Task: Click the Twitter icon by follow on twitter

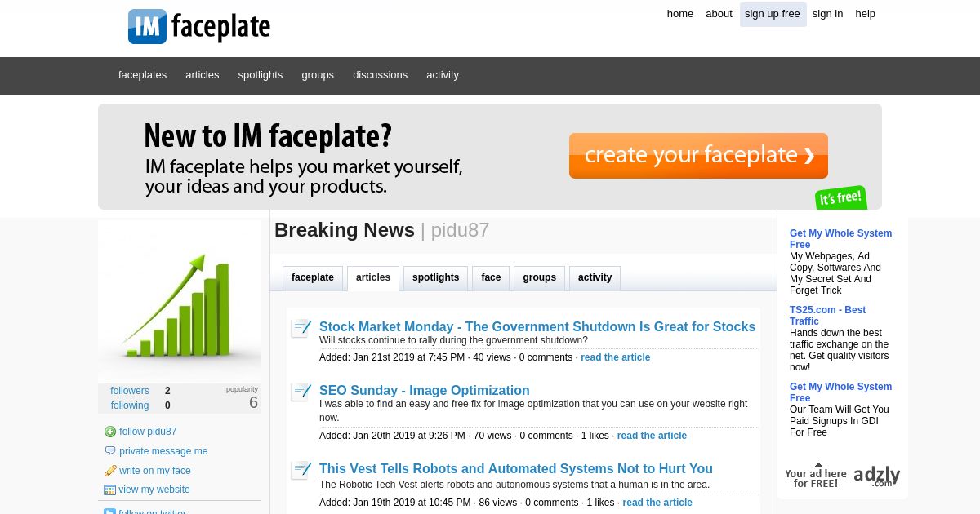Action: 109,512
